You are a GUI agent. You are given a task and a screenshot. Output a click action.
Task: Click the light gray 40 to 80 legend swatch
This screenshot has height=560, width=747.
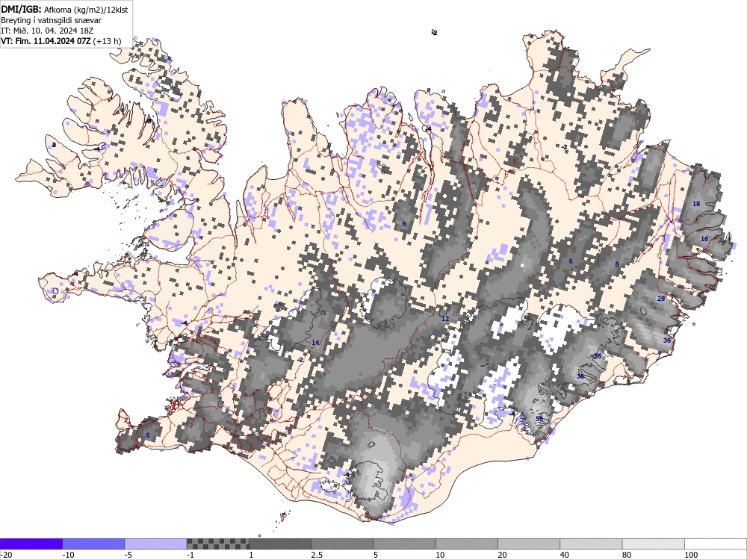click(591, 544)
